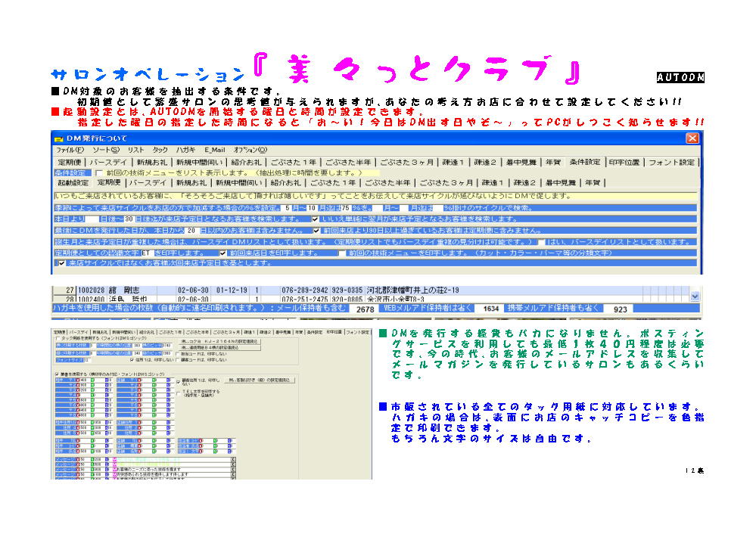This screenshot has width=756, height=534.
Task: Open the オプション menu
Action: point(250,151)
